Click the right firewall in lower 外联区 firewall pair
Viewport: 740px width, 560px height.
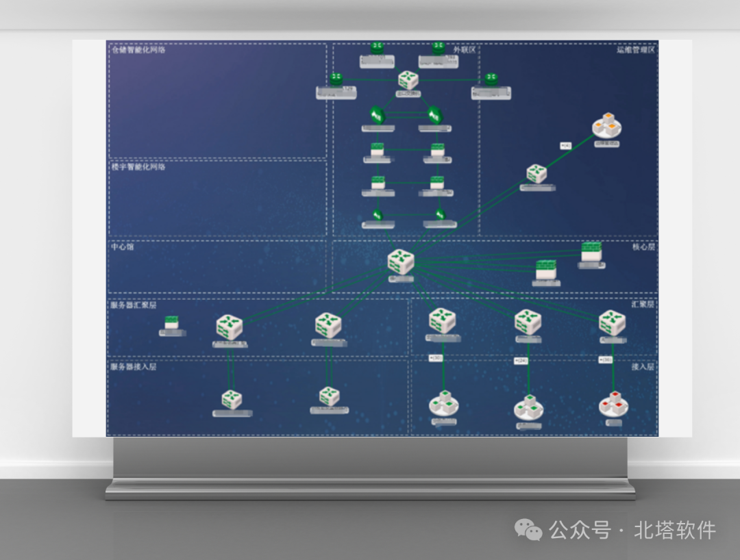click(437, 183)
